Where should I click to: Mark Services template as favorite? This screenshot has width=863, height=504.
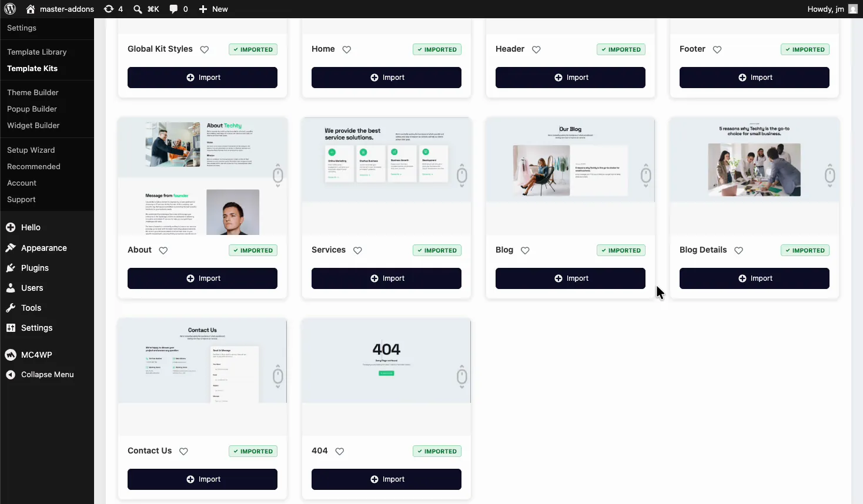(x=357, y=251)
